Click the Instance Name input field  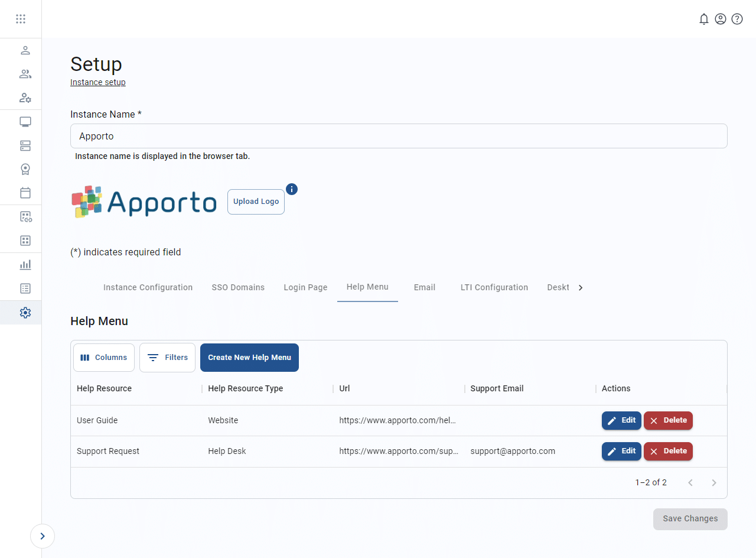[x=399, y=136]
